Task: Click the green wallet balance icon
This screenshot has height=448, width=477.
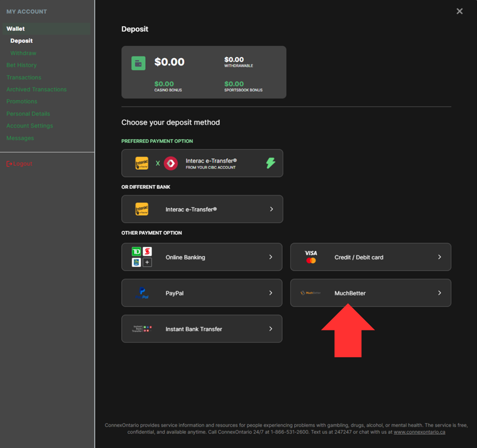Action: point(138,63)
